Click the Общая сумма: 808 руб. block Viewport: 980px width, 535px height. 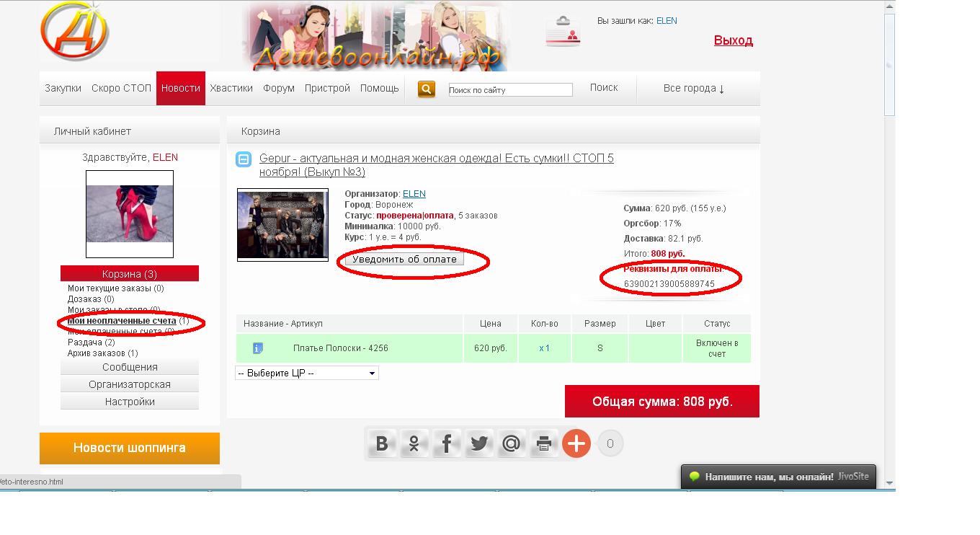[662, 402]
